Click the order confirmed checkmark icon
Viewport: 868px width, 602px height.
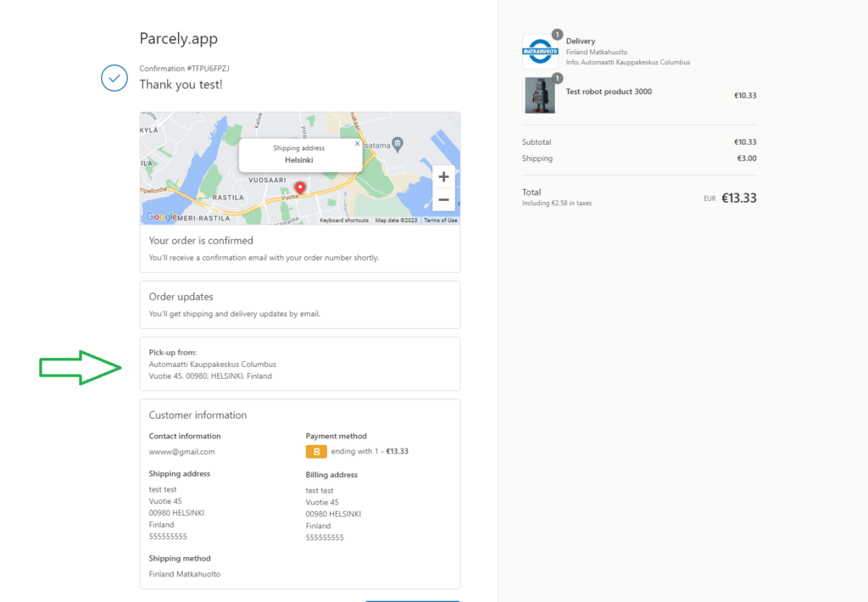[x=114, y=78]
